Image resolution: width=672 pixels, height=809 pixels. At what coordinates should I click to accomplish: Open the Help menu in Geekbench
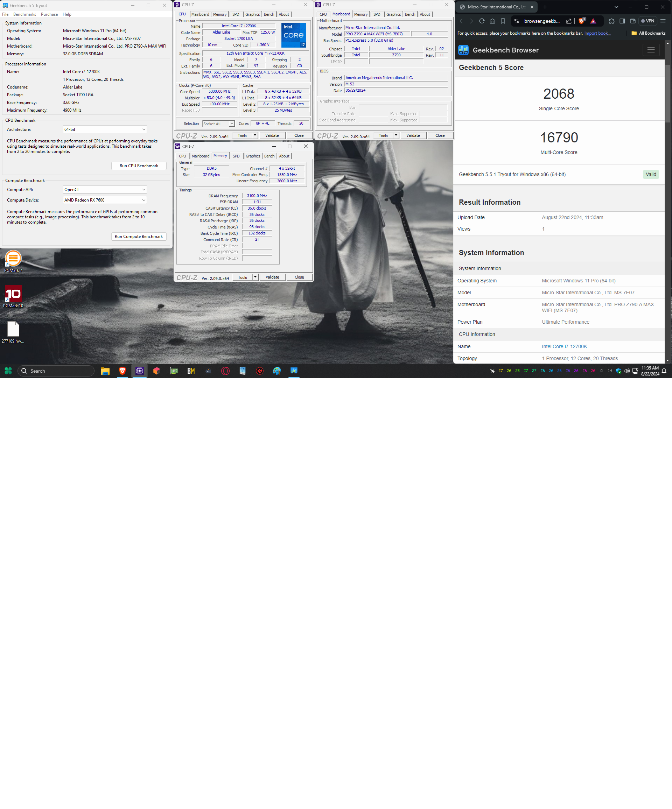[x=67, y=14]
